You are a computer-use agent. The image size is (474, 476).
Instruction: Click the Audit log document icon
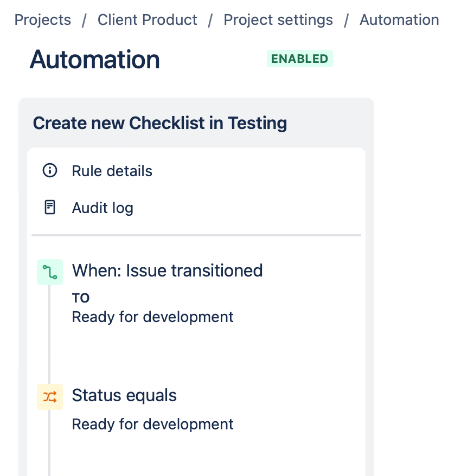pyautogui.click(x=50, y=207)
